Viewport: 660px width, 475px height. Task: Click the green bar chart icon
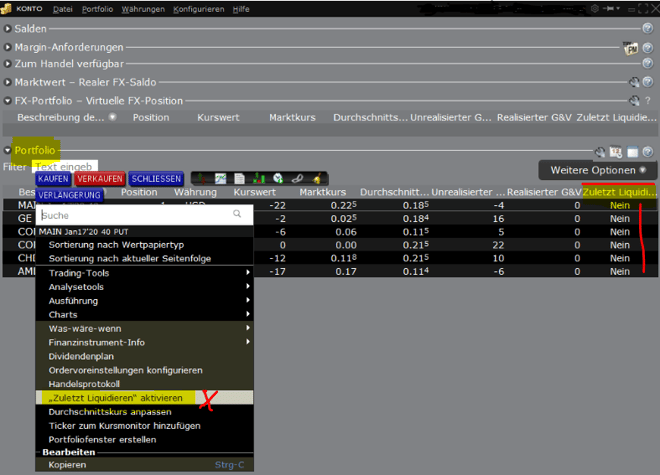click(x=259, y=179)
